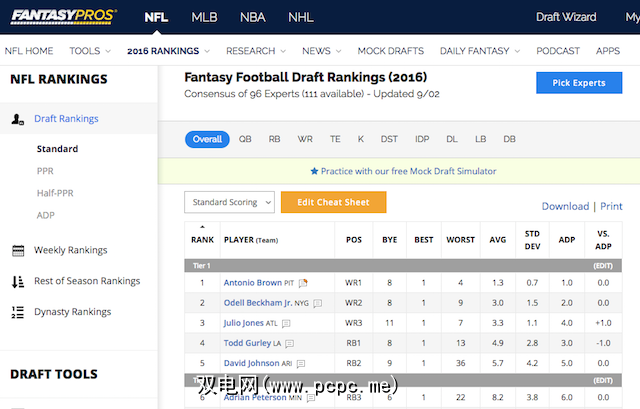Image resolution: width=640 pixels, height=409 pixels.
Task: Expand the NEWS menu
Action: click(338, 51)
